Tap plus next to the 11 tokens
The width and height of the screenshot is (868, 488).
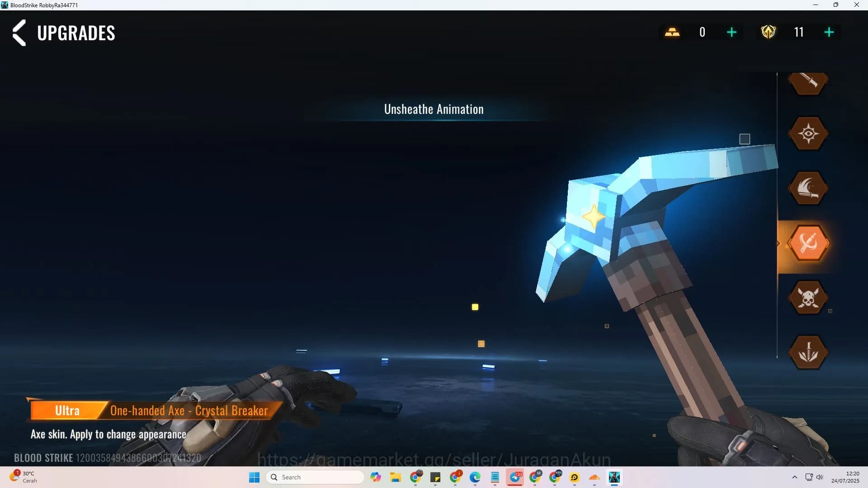pos(829,32)
